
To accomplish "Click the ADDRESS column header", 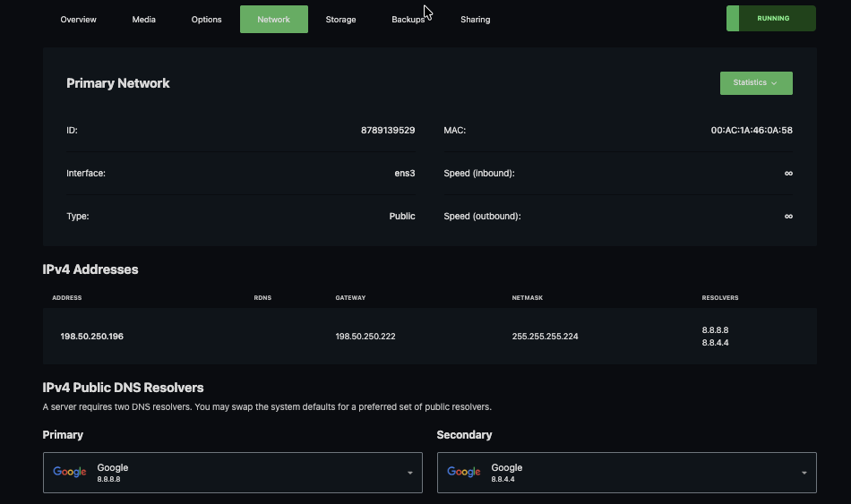I will (67, 298).
